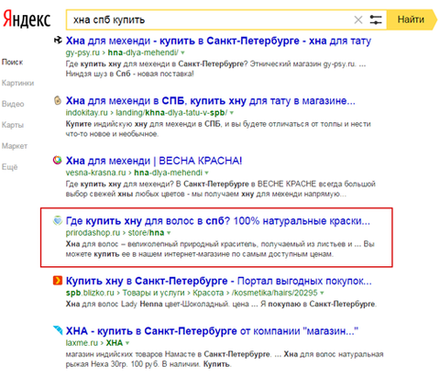Screen dimensions: 440x380
Task: Clear the search query with the X icon
Action: [358, 20]
